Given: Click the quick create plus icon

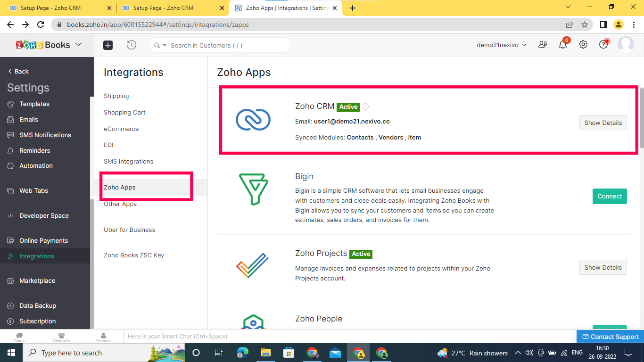Looking at the screenshot, I should [108, 45].
